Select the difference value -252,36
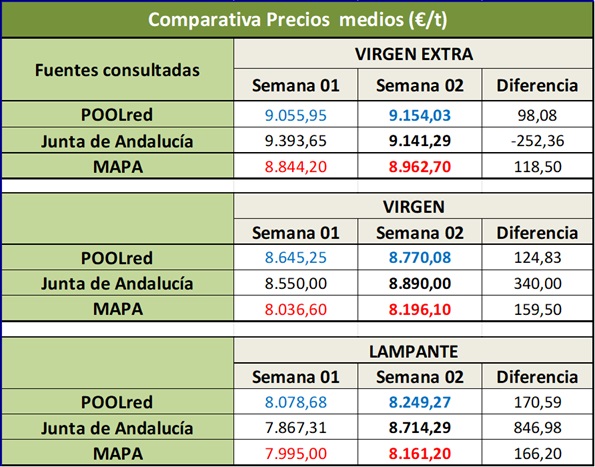Viewport: 595px width, 467px height. tap(537, 141)
